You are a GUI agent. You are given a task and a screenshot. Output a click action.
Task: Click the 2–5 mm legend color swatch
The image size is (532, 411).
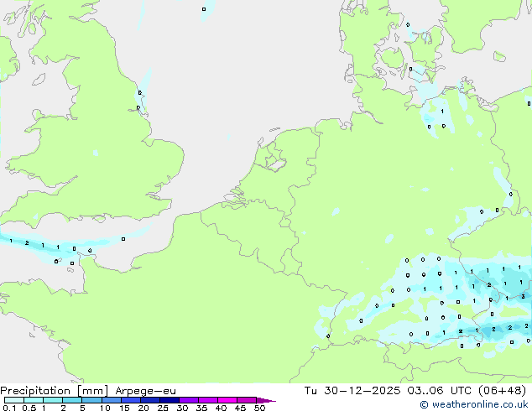coord(72,400)
